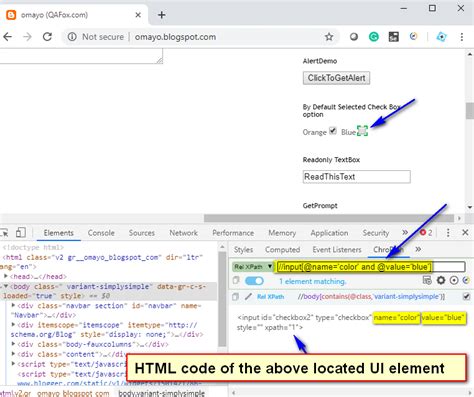The height and width of the screenshot is (397, 474).
Task: Show the red error count indicator
Action: tap(426, 232)
